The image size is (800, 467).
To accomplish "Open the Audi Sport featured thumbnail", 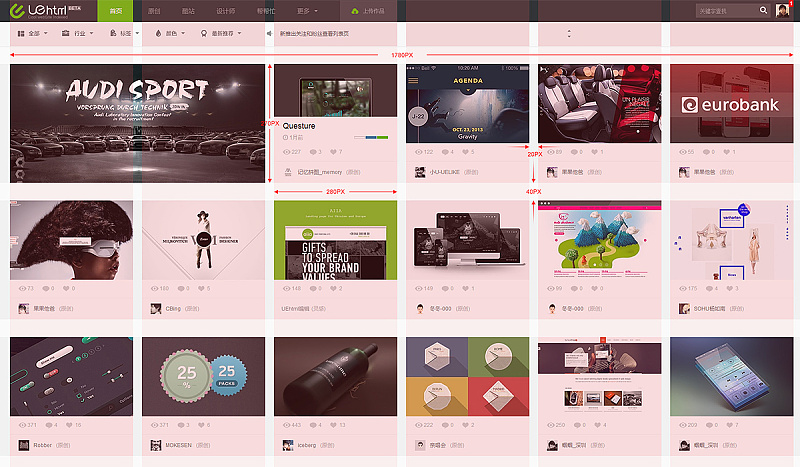I will [x=137, y=123].
